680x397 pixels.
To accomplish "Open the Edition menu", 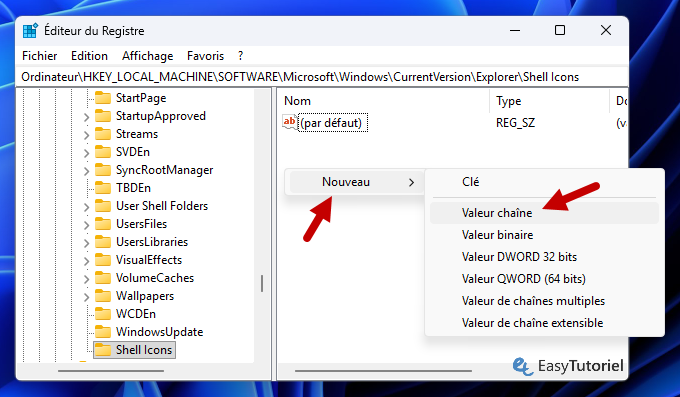I will click(89, 56).
